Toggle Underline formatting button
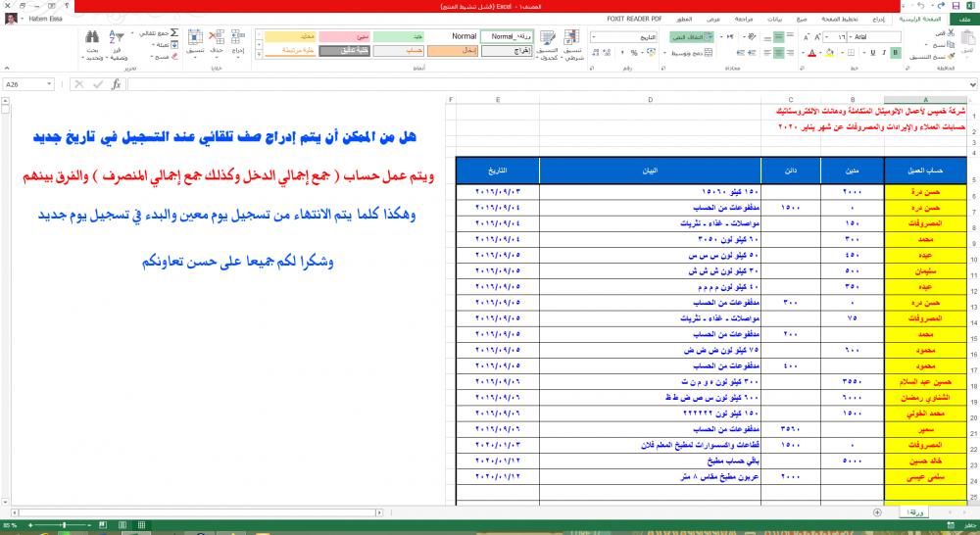This screenshot has width=980, height=535. point(873,53)
